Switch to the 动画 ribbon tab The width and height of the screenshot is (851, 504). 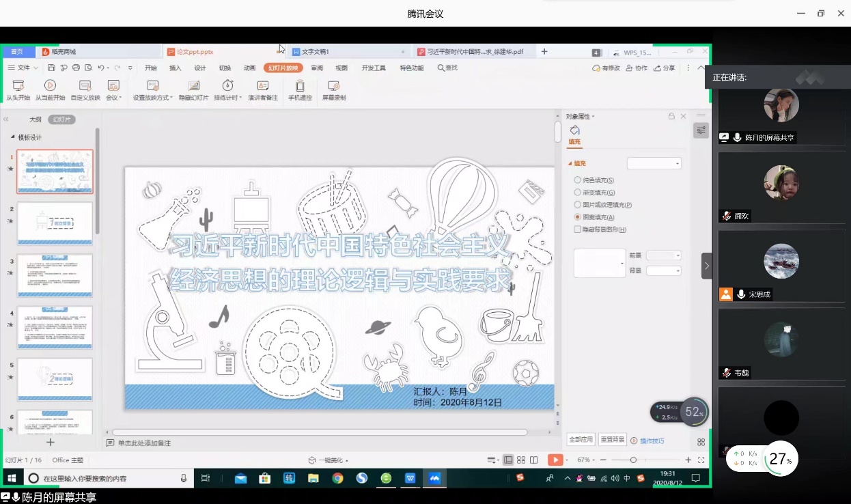tap(250, 68)
